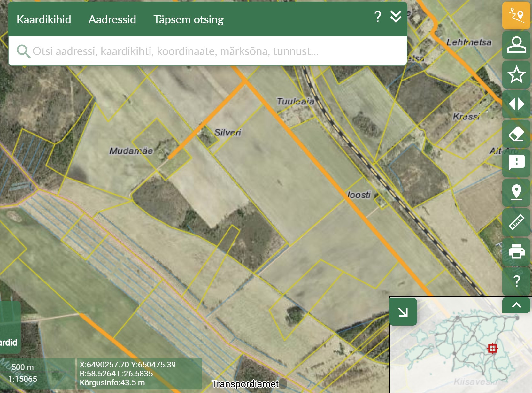The height and width of the screenshot is (393, 532).
Task: Select the eraser clear-drawings tool
Action: [x=516, y=134]
